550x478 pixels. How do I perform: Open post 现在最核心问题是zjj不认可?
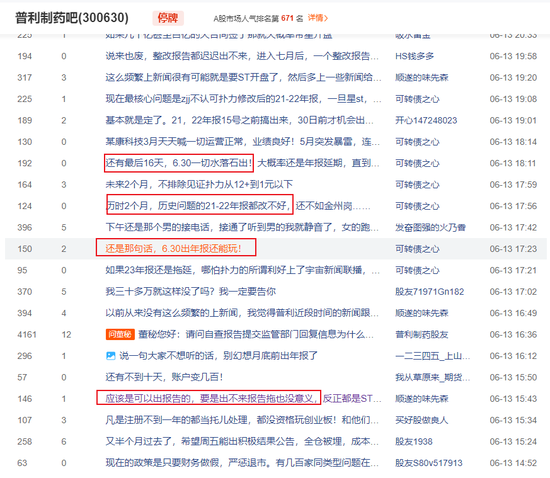243,99
